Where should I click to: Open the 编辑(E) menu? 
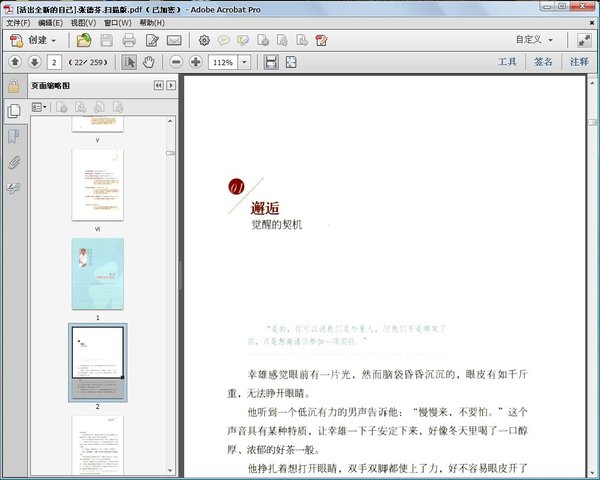tap(50, 23)
